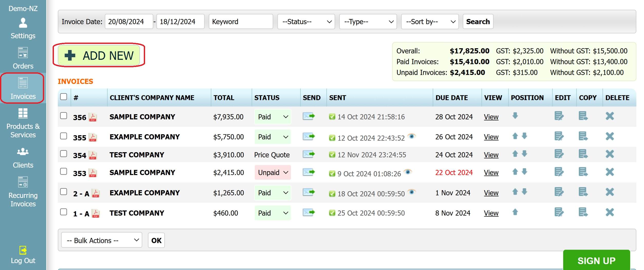Move invoice 355 up in position
The image size is (644, 270).
(515, 136)
